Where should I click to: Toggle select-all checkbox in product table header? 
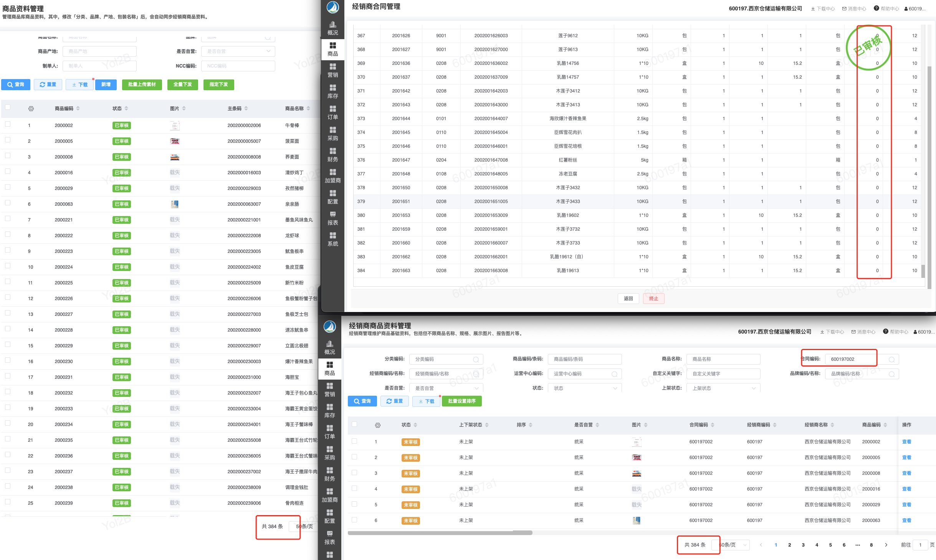(8, 107)
